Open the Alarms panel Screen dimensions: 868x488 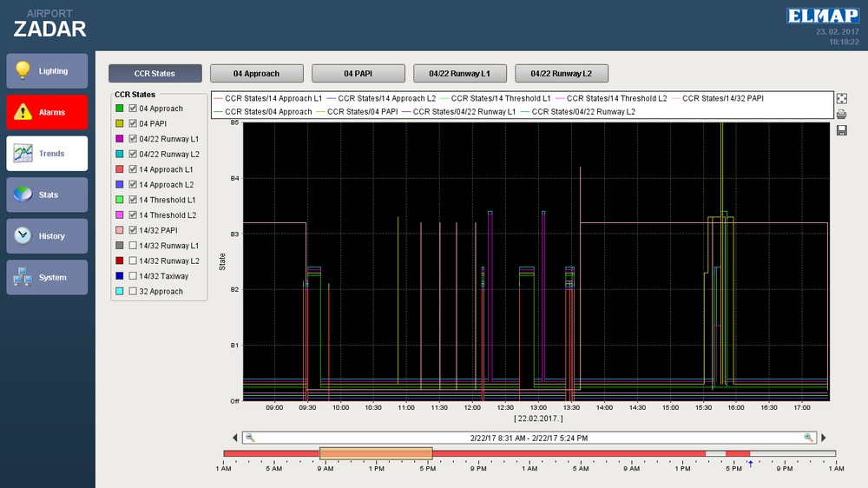[47, 112]
